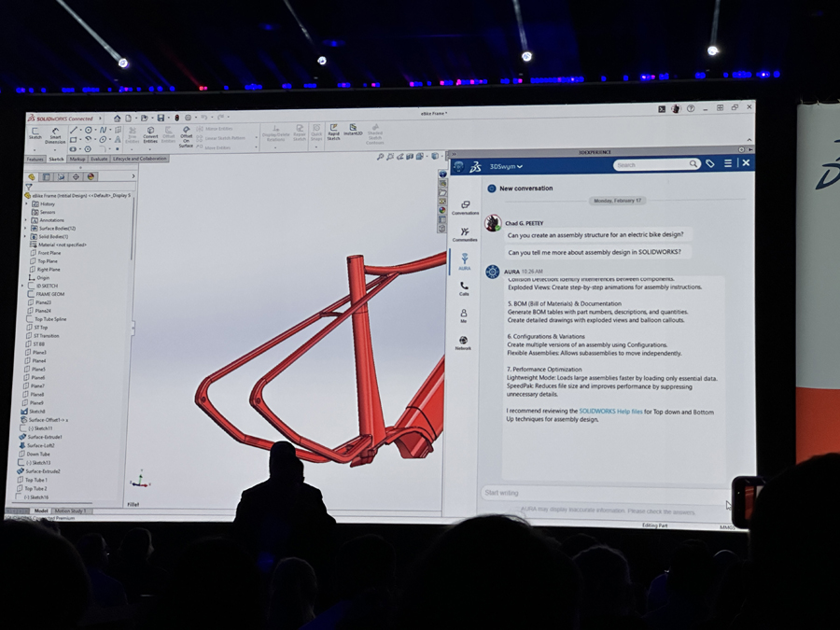Image resolution: width=840 pixels, height=630 pixels.
Task: Click the Sketch tool in ribbon
Action: pos(35,133)
